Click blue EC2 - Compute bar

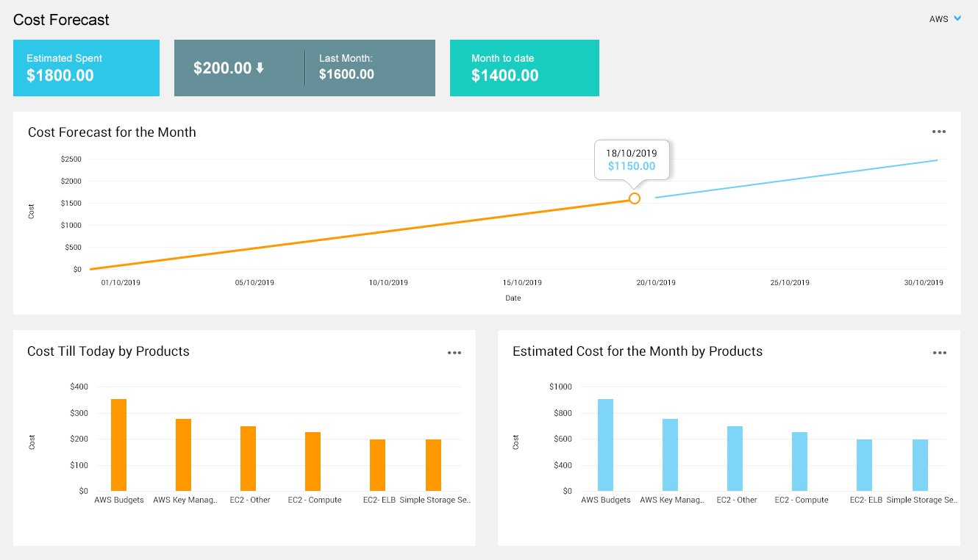[x=799, y=462]
